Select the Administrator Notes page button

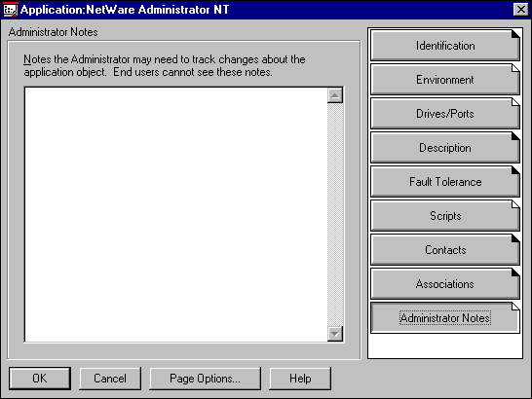(x=445, y=318)
